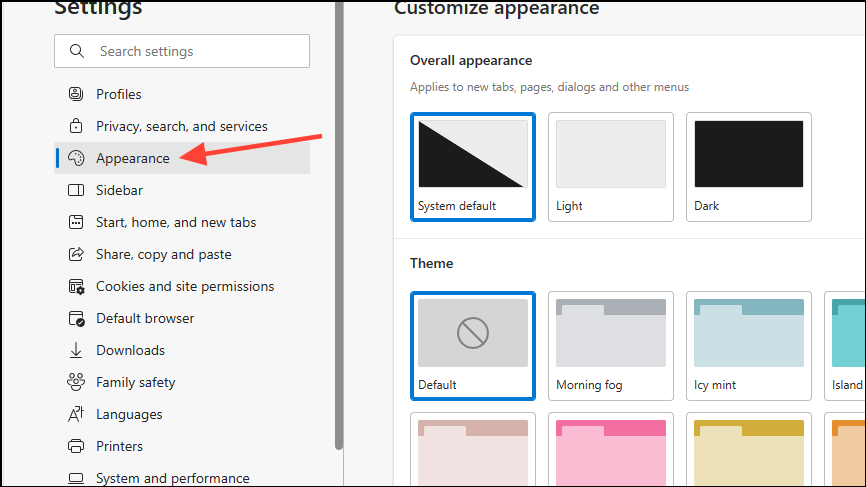Choose the Default theme

click(473, 346)
